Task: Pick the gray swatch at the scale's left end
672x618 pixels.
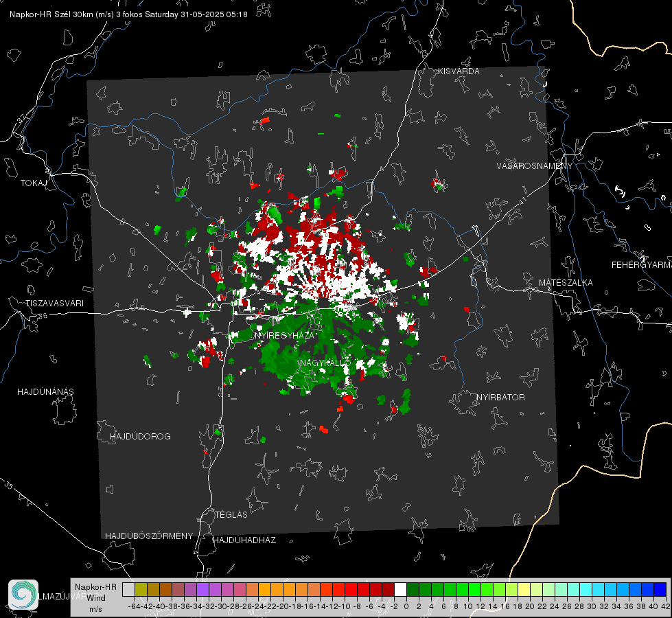Action: click(x=128, y=590)
